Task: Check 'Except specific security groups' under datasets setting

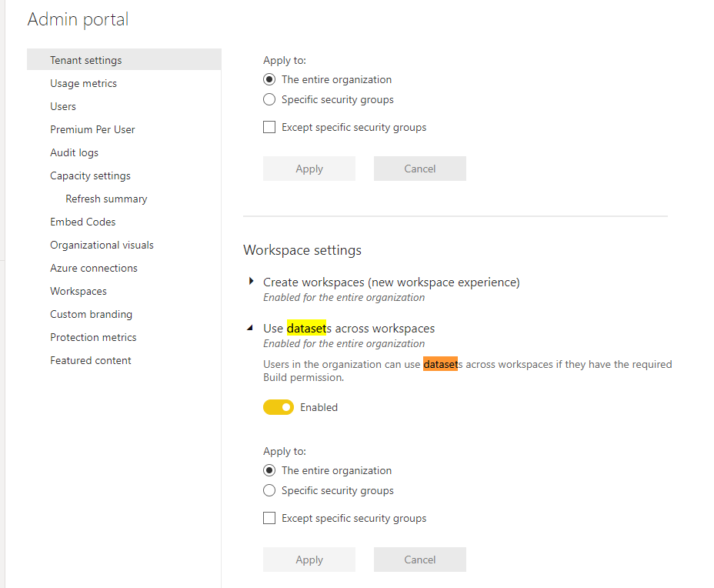Action: pos(269,518)
